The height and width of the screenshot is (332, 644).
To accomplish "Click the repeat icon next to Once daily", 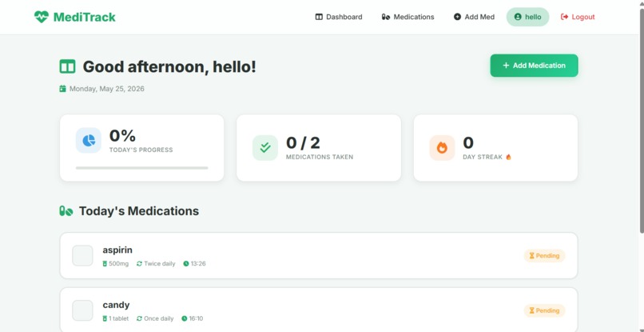I will (x=139, y=318).
